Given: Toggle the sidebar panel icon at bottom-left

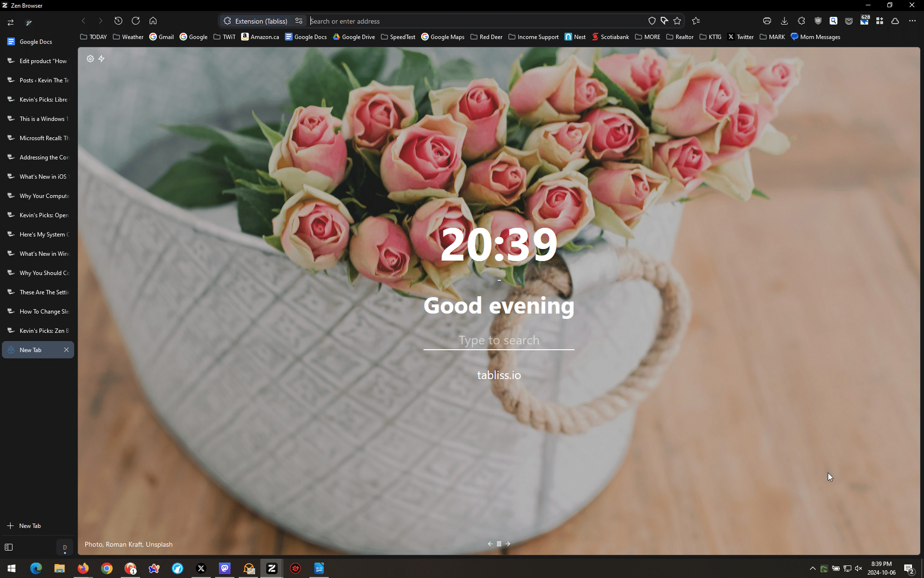Looking at the screenshot, I should (9, 547).
